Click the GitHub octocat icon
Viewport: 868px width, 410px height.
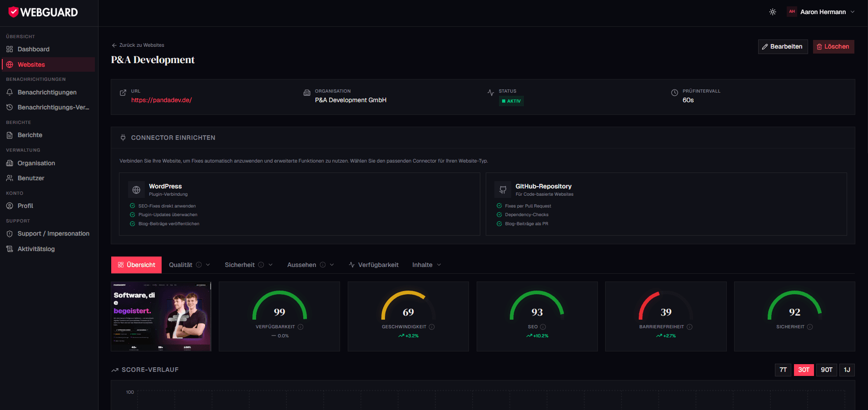(x=503, y=190)
